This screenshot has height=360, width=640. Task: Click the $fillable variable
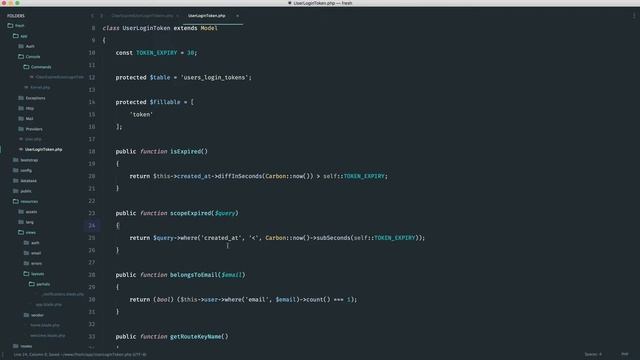(x=165, y=102)
